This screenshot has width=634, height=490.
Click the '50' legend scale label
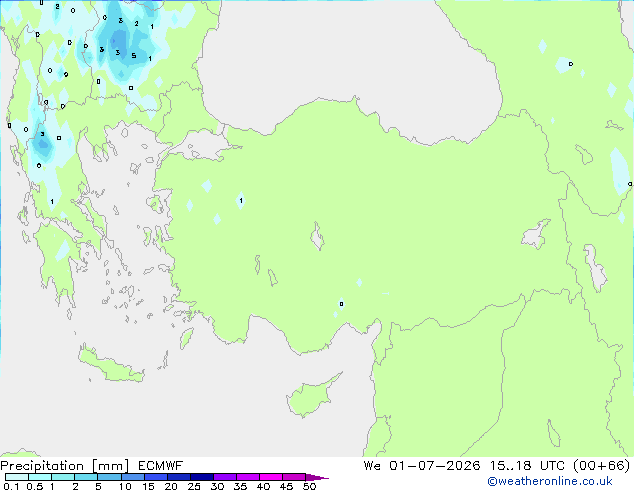tap(309, 486)
